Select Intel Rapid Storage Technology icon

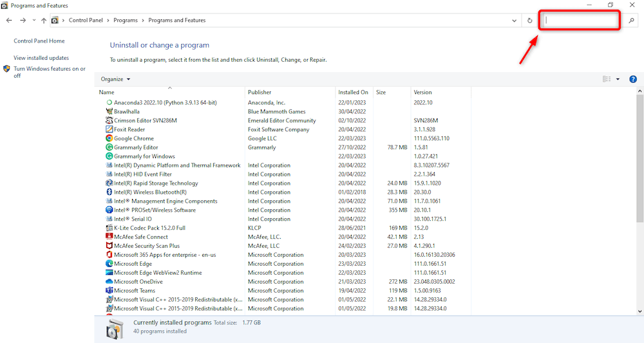tap(109, 183)
